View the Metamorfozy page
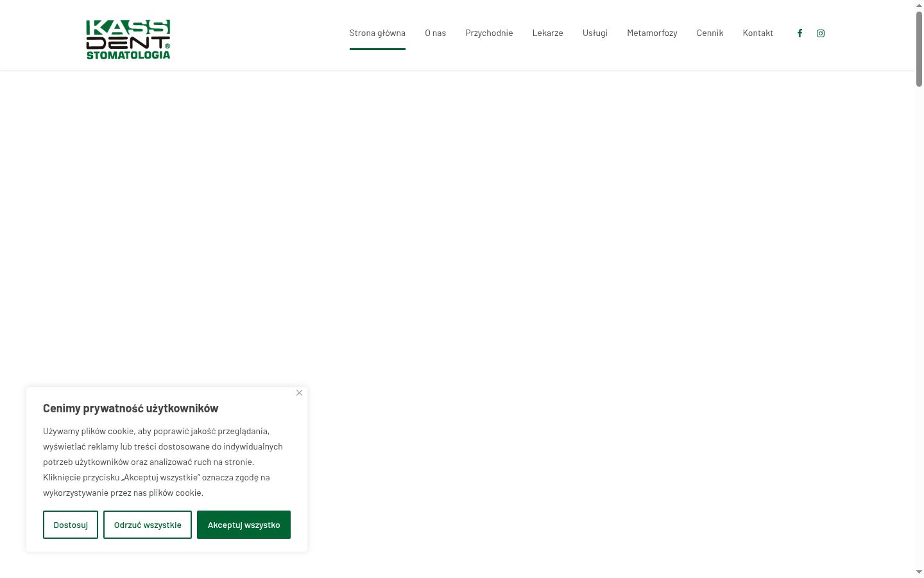 [652, 33]
